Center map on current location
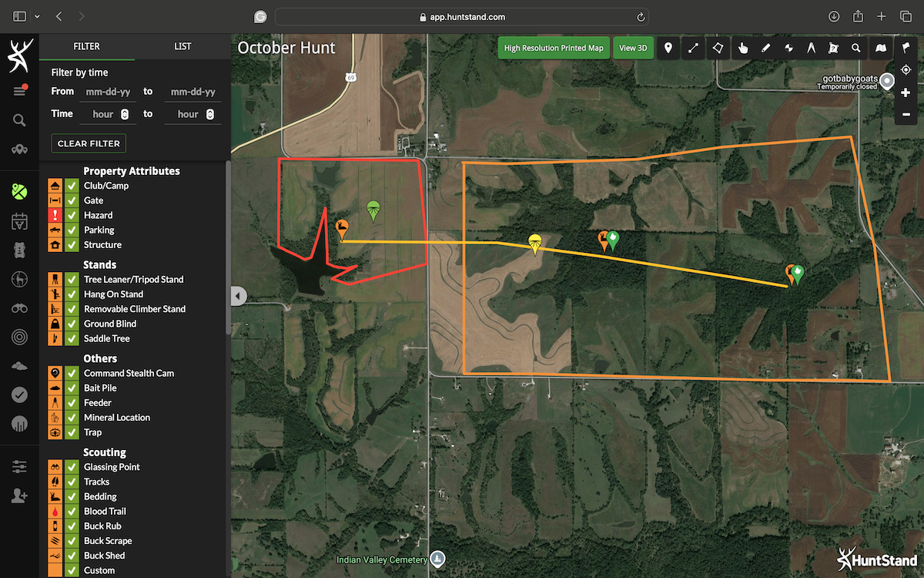The height and width of the screenshot is (578, 924). [906, 70]
